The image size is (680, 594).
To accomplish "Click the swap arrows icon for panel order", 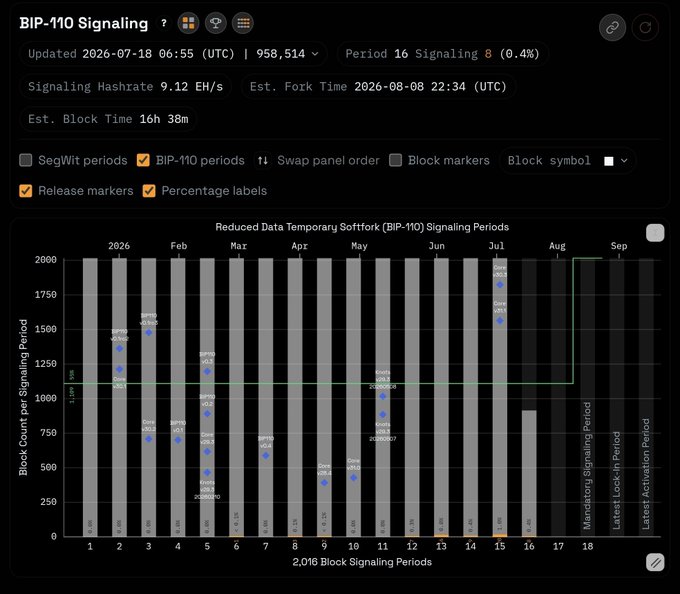I will pos(263,160).
